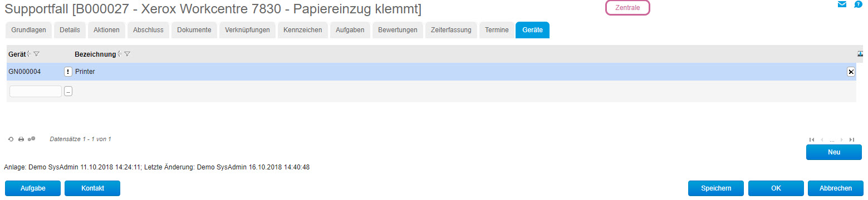This screenshot has width=868, height=200.
Task: Switch to the Grundlagen tab
Action: coord(28,30)
